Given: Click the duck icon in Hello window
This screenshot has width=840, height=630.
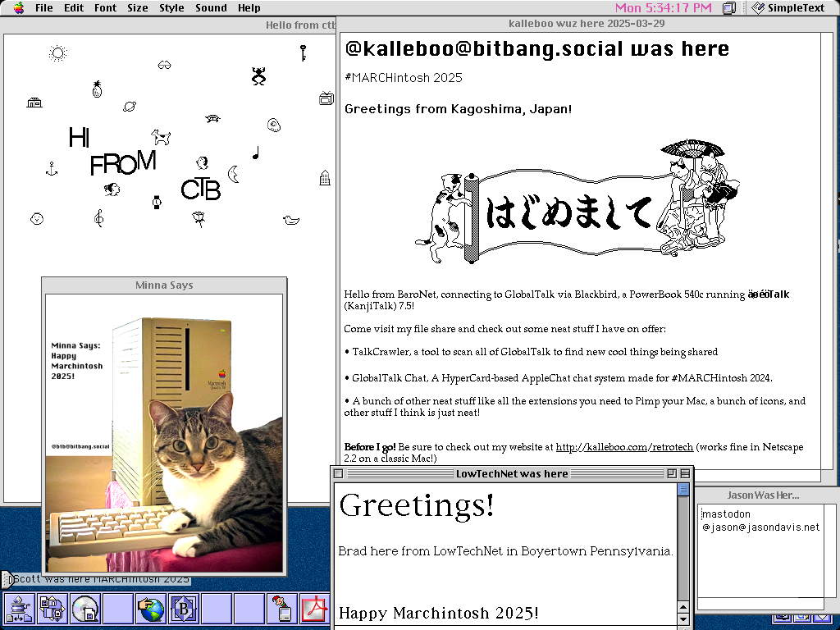Looking at the screenshot, I should pos(291,220).
